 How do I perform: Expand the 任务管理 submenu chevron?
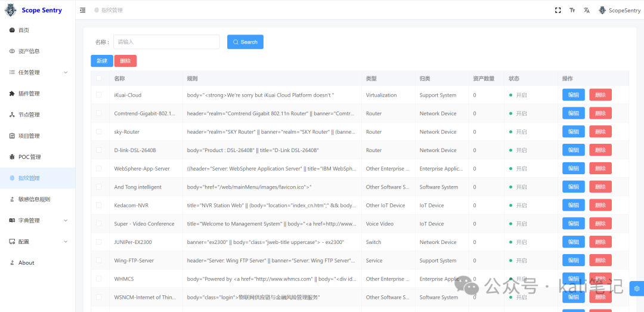click(66, 72)
